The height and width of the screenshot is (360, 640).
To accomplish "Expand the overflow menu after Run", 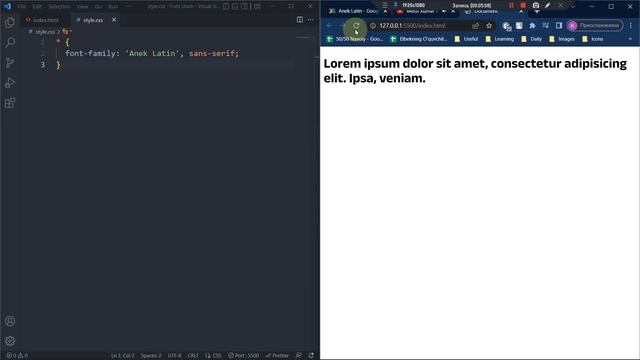I will [129, 7].
